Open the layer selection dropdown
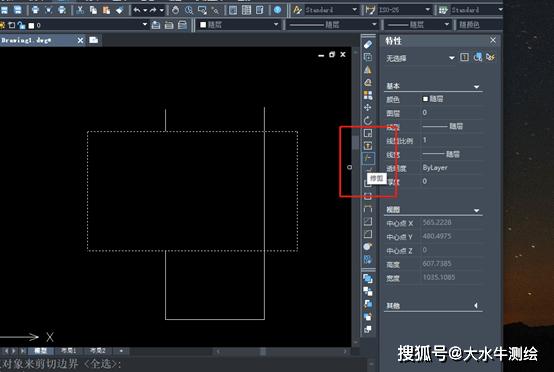The height and width of the screenshot is (372, 554). pos(145,25)
